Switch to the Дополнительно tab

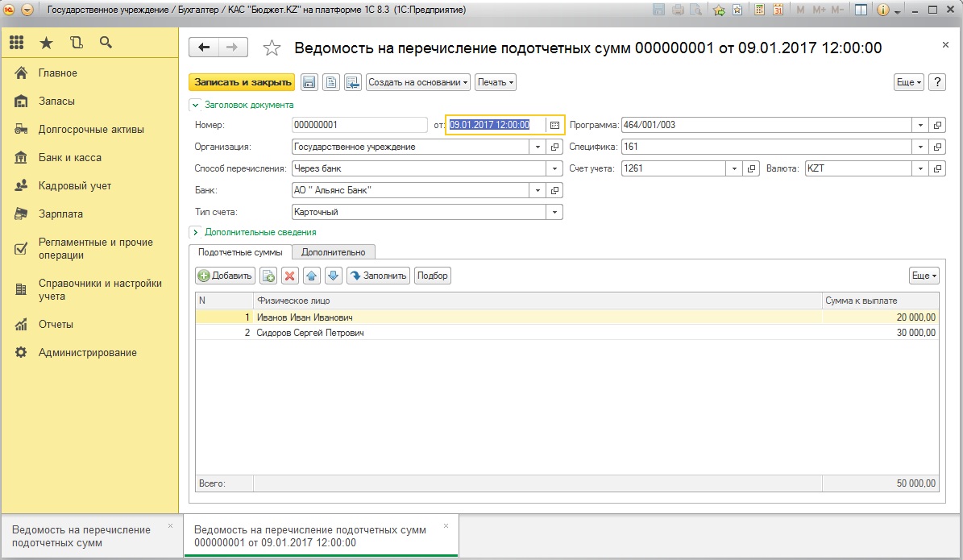pos(334,252)
